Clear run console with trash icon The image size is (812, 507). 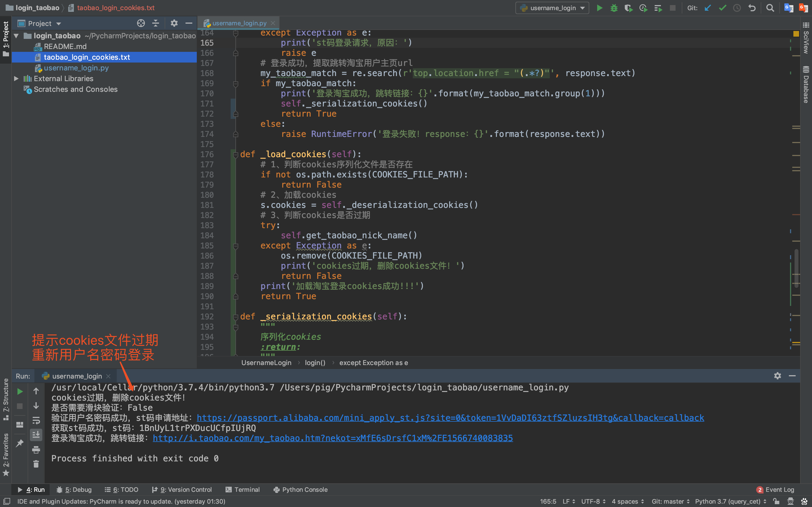(36, 464)
